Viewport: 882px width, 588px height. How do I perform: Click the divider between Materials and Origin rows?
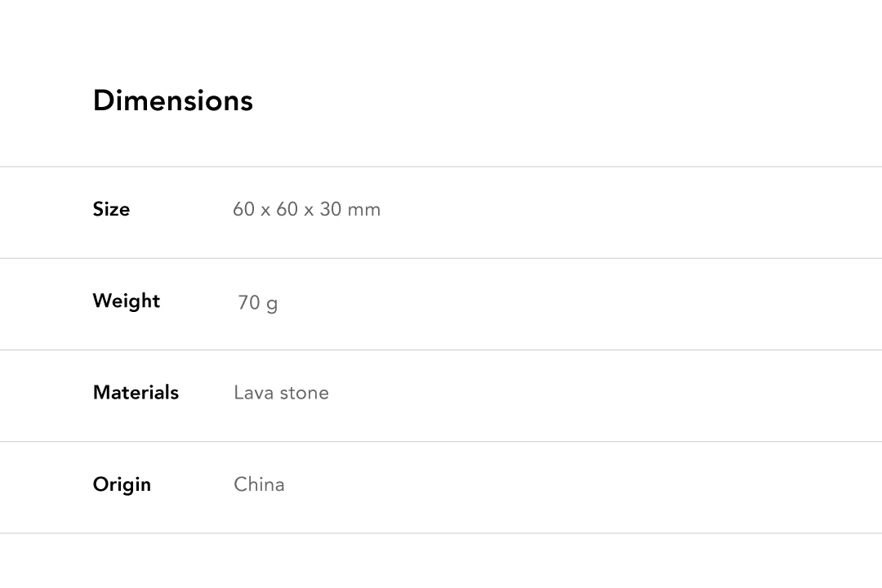coord(441,442)
